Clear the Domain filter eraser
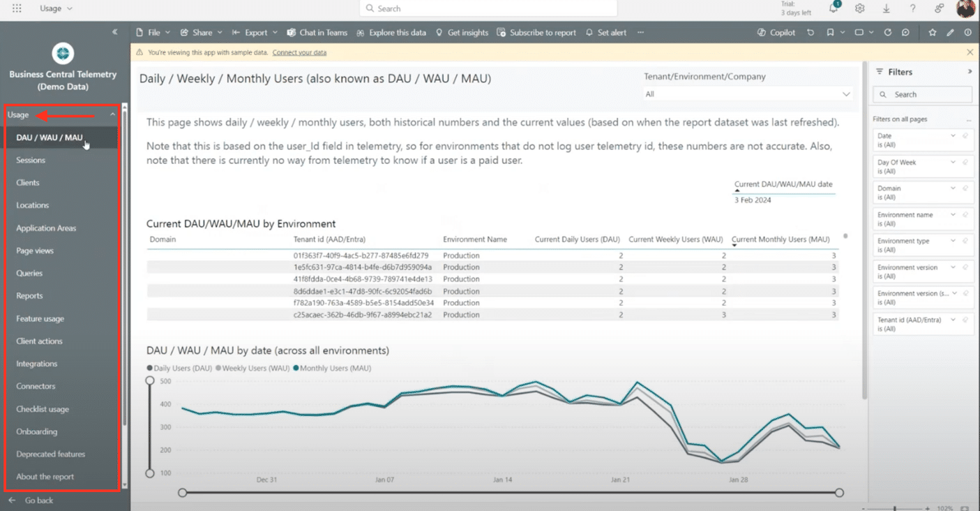Viewport: 980px width, 511px height. coord(965,188)
